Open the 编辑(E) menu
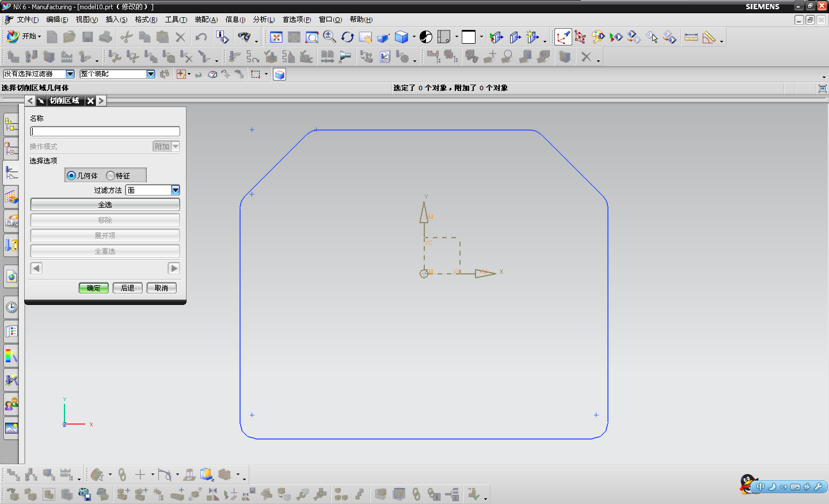 click(57, 20)
